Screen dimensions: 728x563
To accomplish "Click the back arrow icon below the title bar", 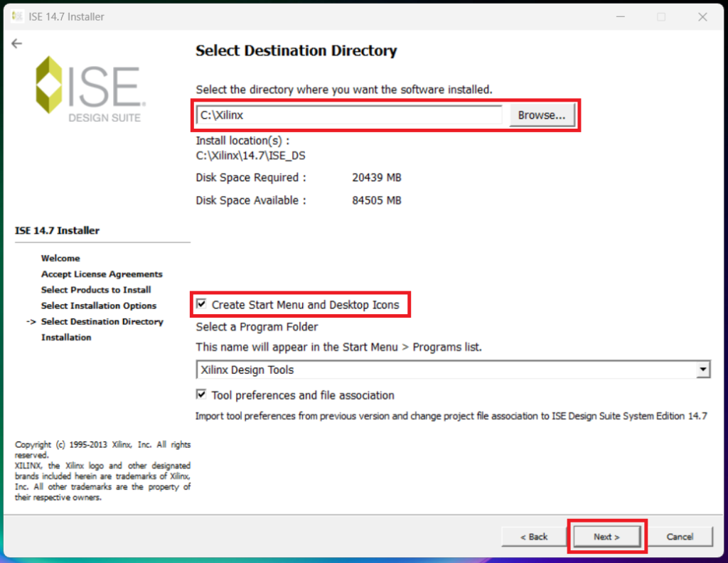I will 17,43.
